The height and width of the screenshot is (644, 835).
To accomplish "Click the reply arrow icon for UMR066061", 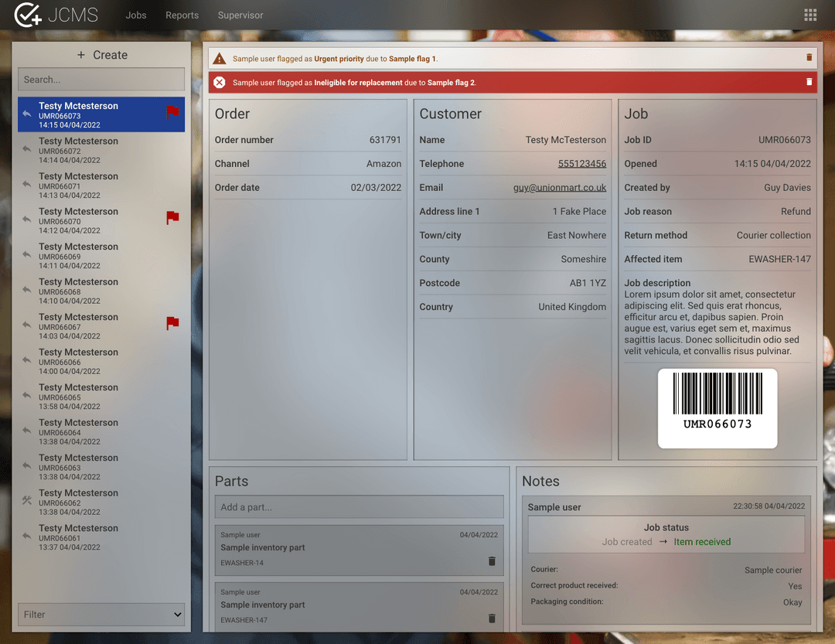I will click(26, 535).
